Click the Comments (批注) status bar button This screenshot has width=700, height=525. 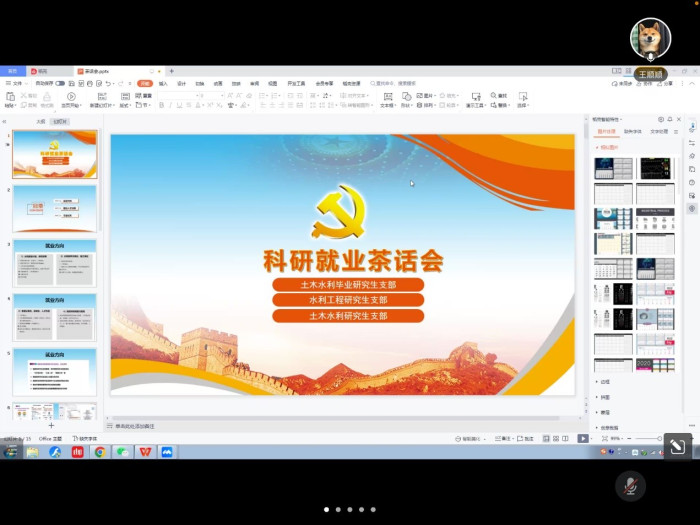[525, 439]
